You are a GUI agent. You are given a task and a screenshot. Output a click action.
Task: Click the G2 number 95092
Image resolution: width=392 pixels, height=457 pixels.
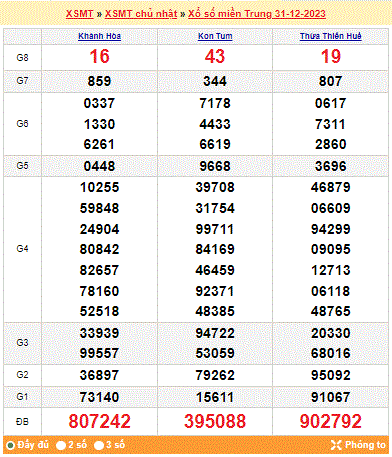[331, 375]
